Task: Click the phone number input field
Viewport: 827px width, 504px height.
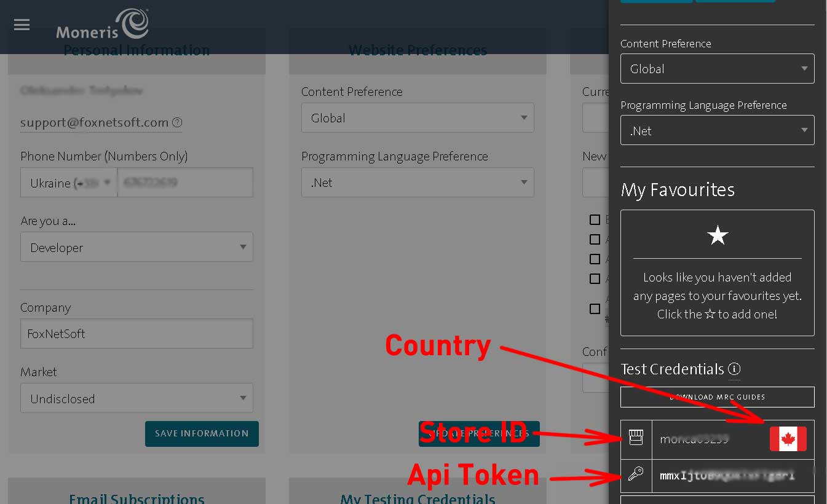Action: [x=185, y=183]
